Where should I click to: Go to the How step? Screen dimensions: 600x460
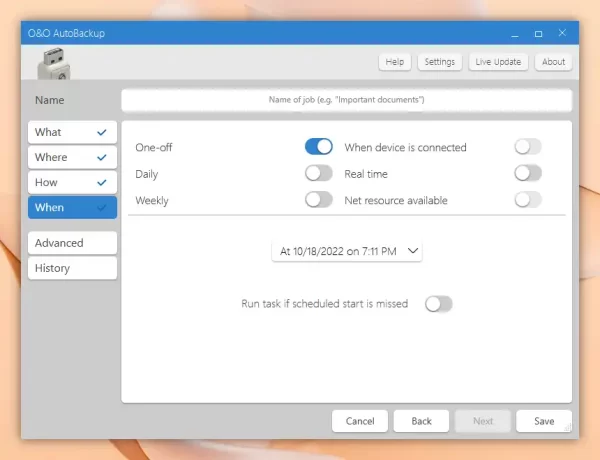click(x=72, y=183)
